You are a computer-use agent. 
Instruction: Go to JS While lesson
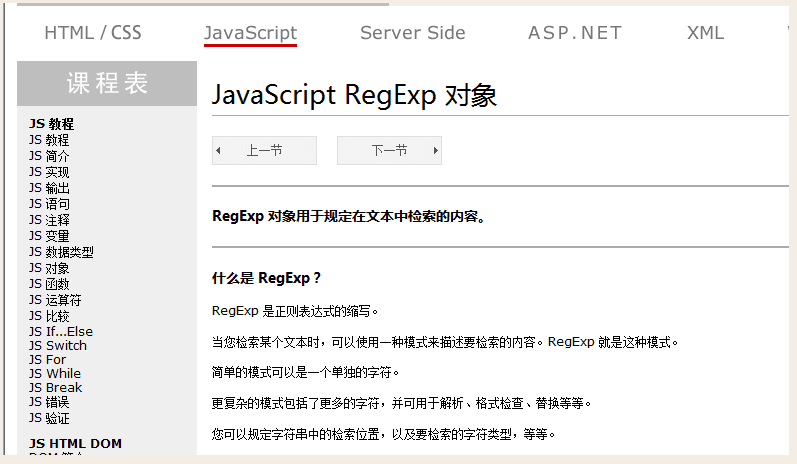point(55,373)
